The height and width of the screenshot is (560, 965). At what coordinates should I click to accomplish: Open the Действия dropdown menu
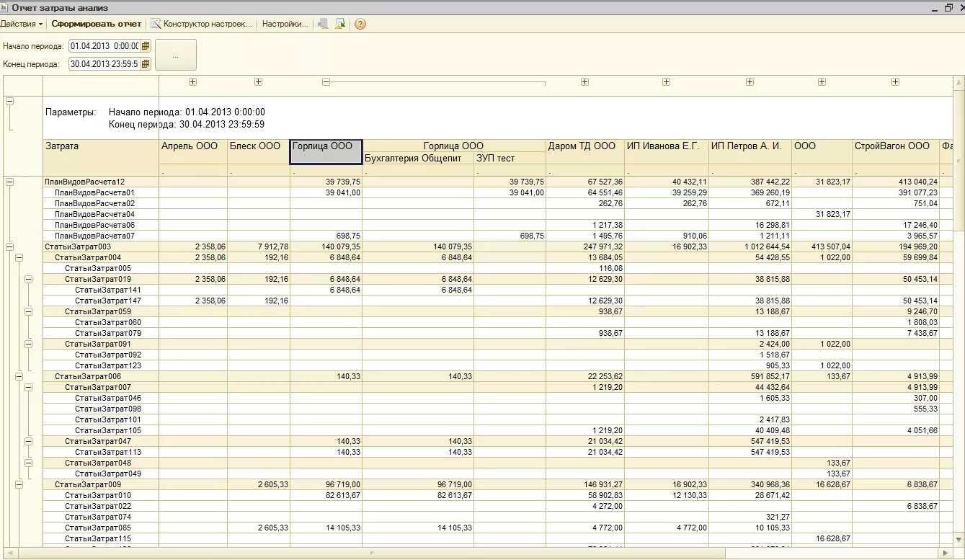tap(22, 24)
